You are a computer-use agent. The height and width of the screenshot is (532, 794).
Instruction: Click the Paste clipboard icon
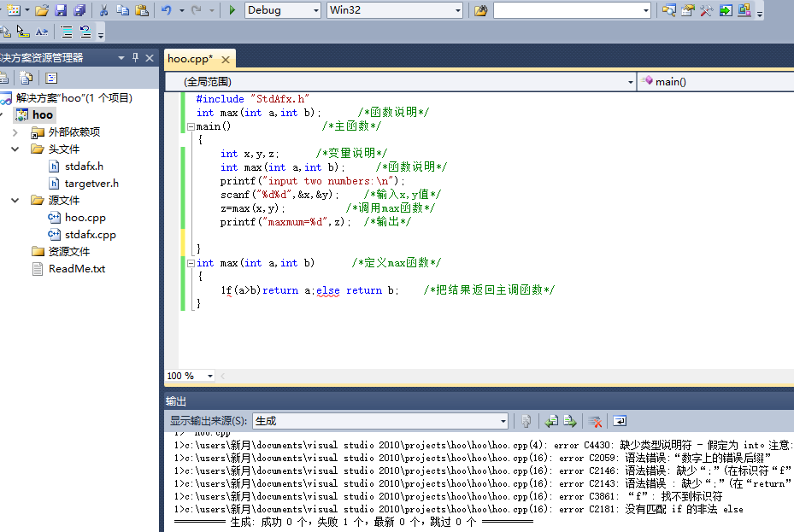point(142,10)
